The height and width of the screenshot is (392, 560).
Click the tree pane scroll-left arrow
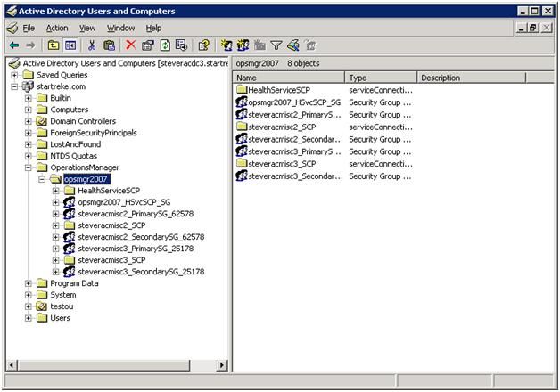(x=12, y=365)
